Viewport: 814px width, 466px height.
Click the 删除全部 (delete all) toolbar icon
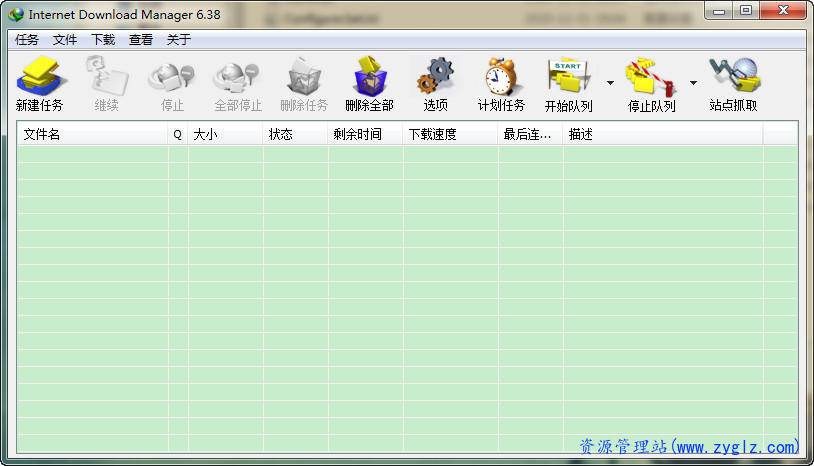369,84
